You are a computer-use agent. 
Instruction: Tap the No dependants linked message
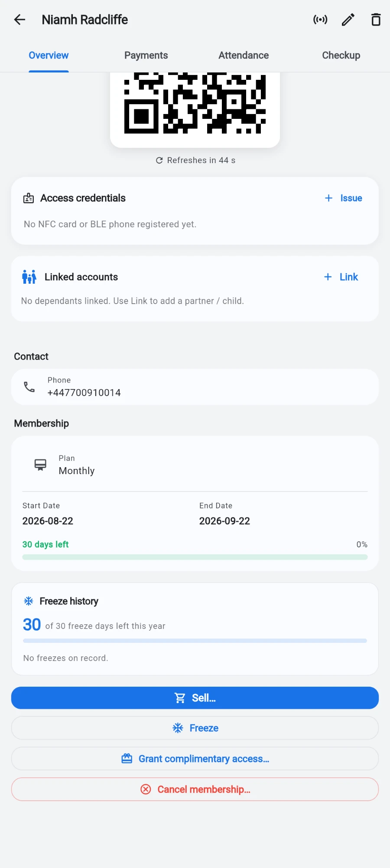point(133,301)
